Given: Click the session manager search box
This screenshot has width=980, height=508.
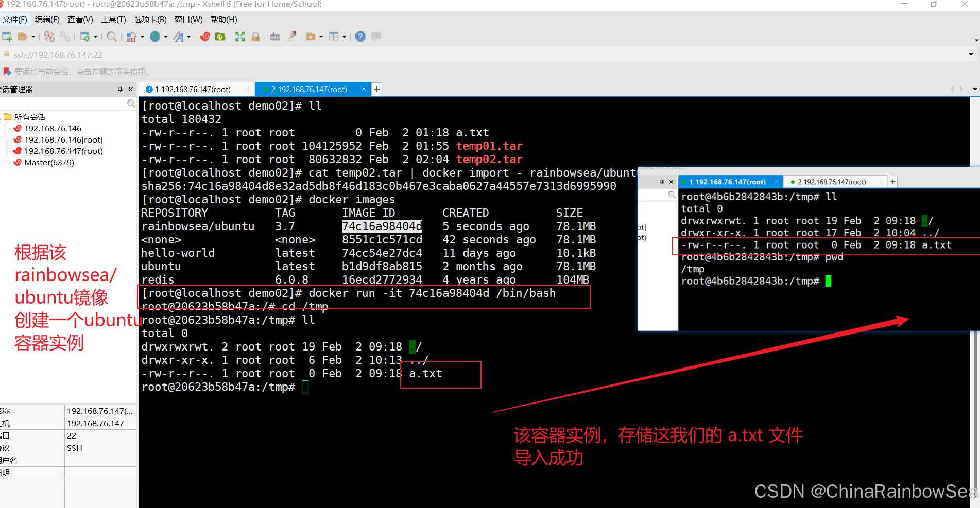Looking at the screenshot, I should (x=63, y=104).
